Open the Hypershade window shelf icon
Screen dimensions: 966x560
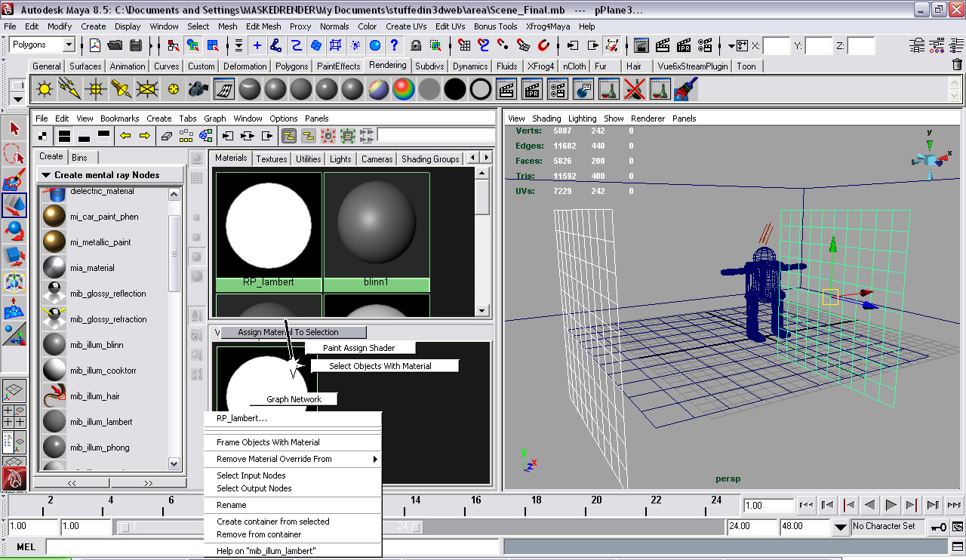223,90
